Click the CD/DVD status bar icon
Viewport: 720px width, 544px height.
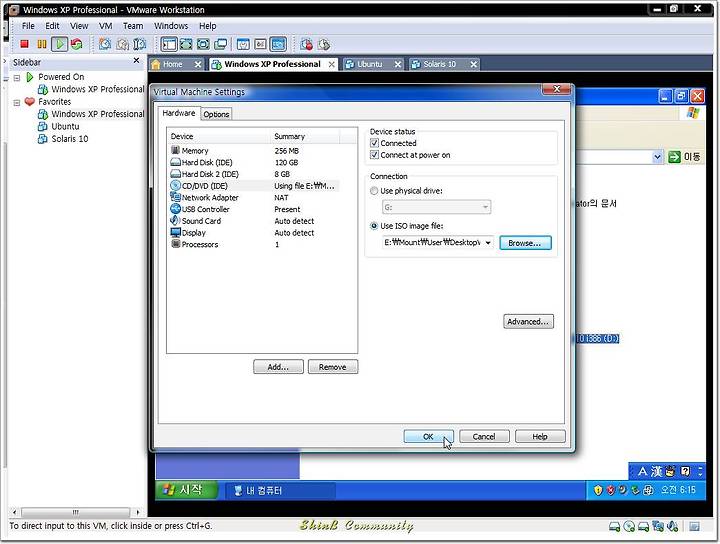pyautogui.click(x=629, y=527)
